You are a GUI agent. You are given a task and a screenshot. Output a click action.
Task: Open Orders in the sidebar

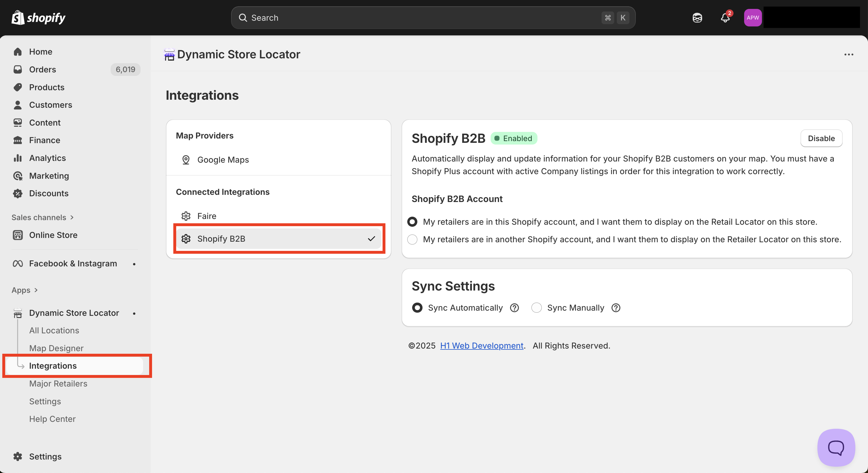43,70
